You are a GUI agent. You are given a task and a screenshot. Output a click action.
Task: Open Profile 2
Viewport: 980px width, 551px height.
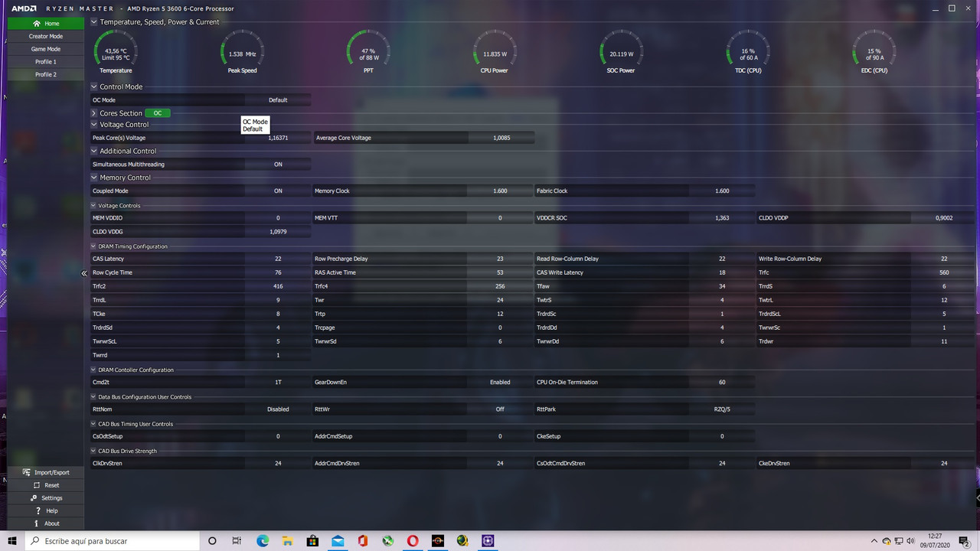click(x=46, y=74)
